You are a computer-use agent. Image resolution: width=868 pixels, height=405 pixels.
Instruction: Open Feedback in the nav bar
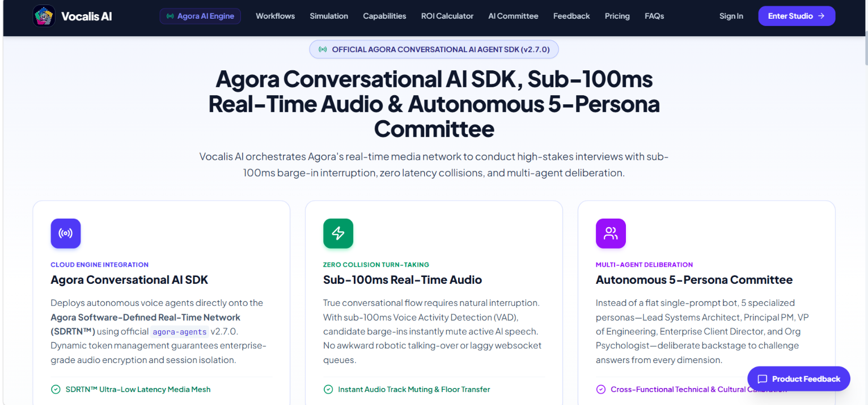[x=571, y=16]
